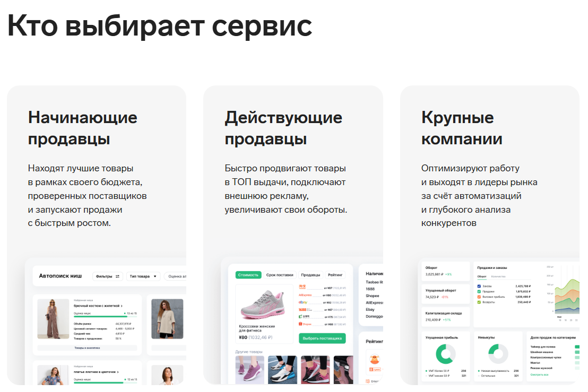Click the orange avatar icon under Рейтинг
Screen dimensions: 588x392
tap(375, 359)
